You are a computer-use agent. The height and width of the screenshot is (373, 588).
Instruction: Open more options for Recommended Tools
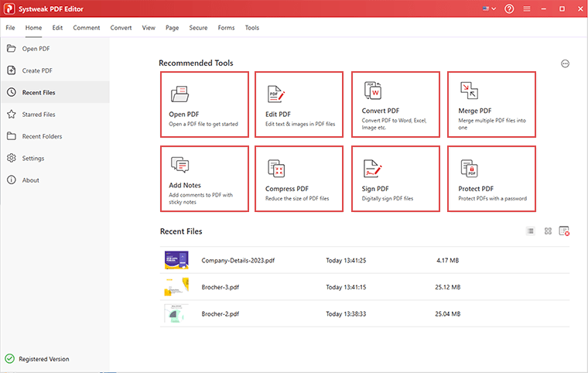click(x=565, y=63)
